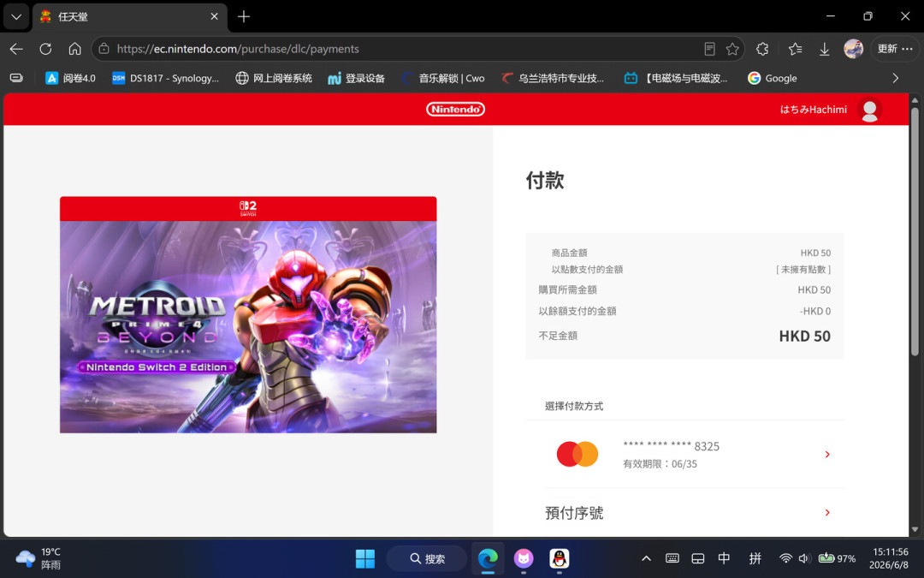Open the volume speaker tray icon
Image resolution: width=924 pixels, height=578 pixels.
(x=805, y=558)
